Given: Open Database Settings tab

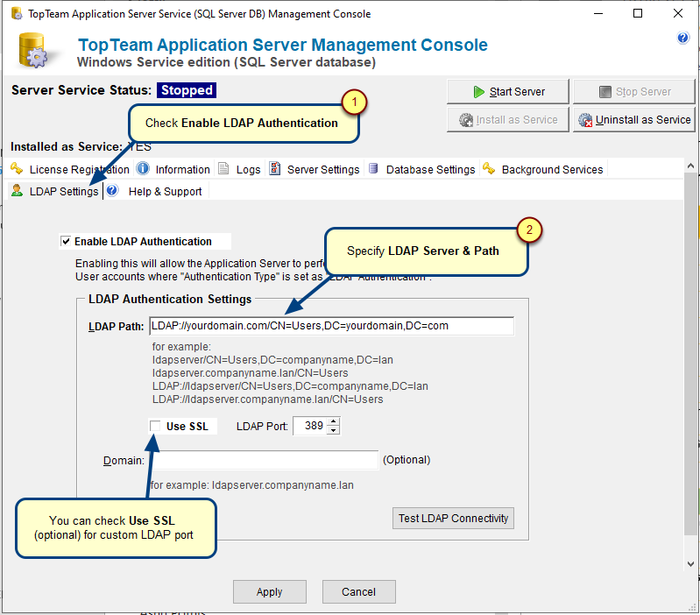Looking at the screenshot, I should coord(422,170).
